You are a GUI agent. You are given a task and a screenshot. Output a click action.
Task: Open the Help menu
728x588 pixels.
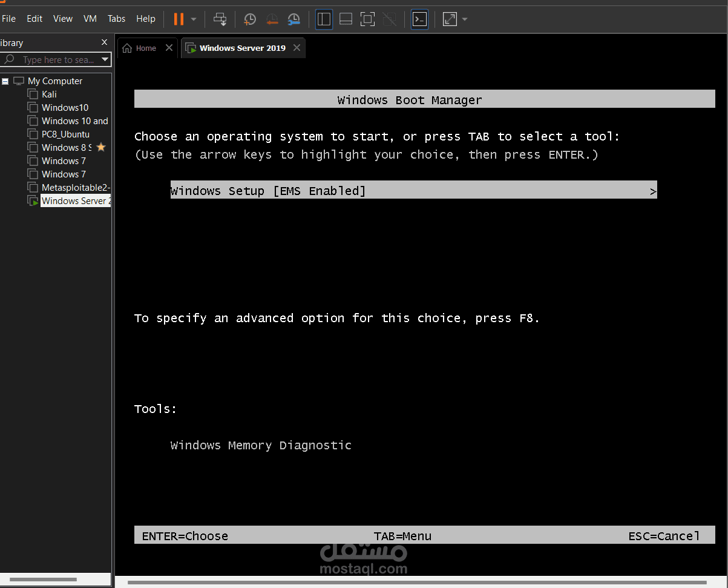coord(146,19)
